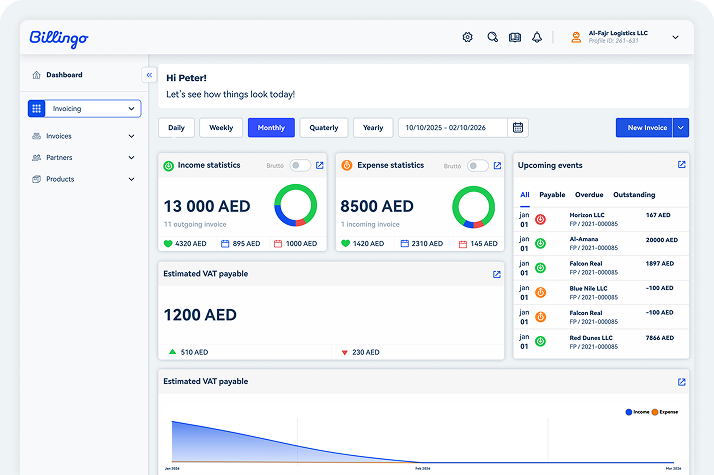Screen dimensions: 714x475
Task: Collapse the sidebar with double-chevron button
Action: click(x=148, y=75)
